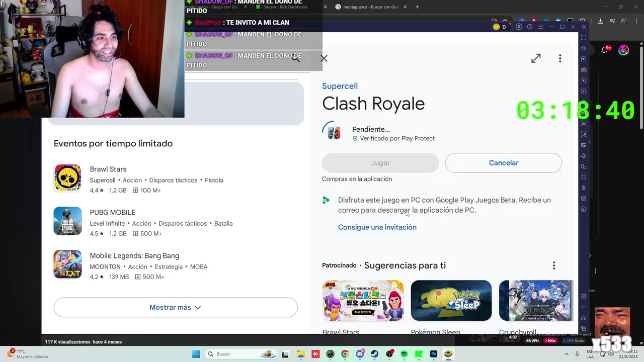The width and height of the screenshot is (644, 362).
Task: Open Steam from the taskbar
Action: click(x=375, y=354)
